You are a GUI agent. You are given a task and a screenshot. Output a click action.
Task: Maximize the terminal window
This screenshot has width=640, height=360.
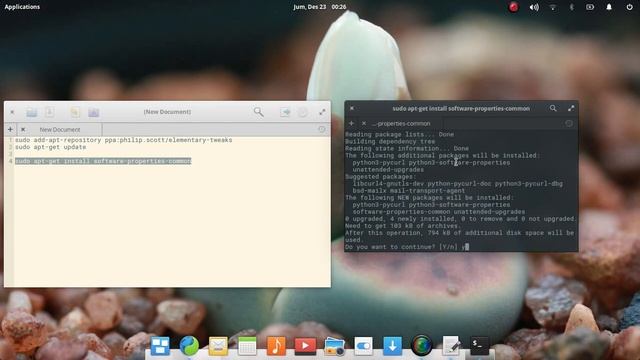pyautogui.click(x=571, y=108)
